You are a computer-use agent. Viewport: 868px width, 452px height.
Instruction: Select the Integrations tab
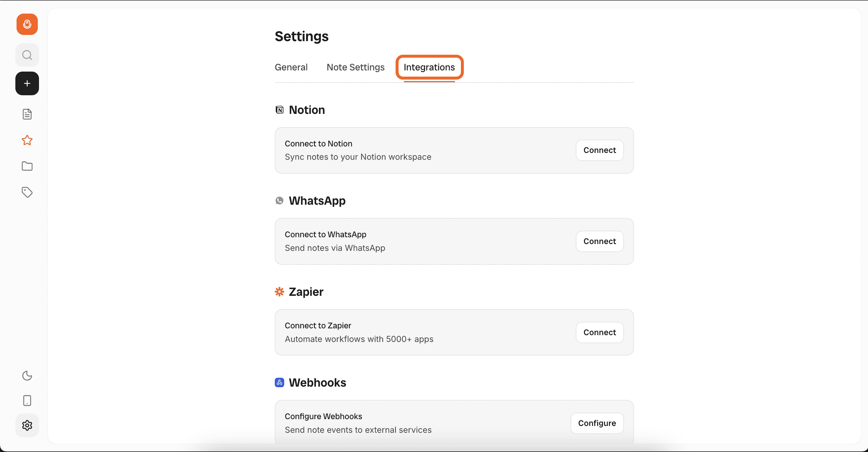pyautogui.click(x=429, y=67)
